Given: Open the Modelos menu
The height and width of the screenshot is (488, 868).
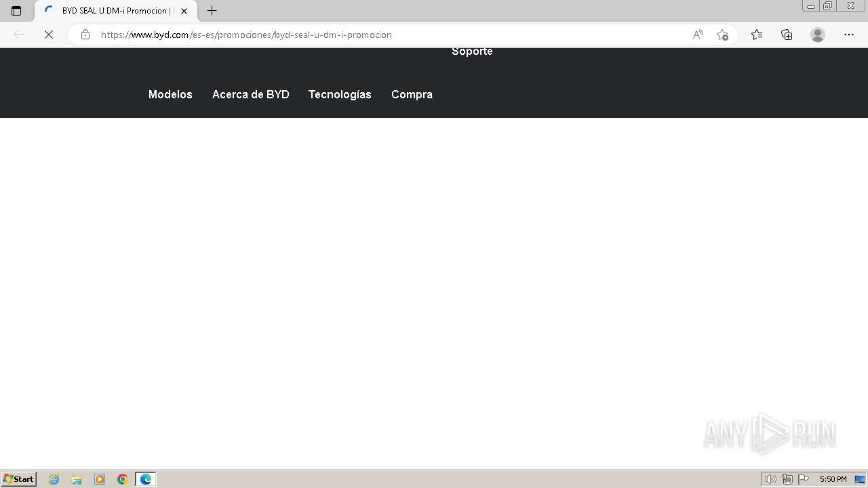Looking at the screenshot, I should [170, 94].
